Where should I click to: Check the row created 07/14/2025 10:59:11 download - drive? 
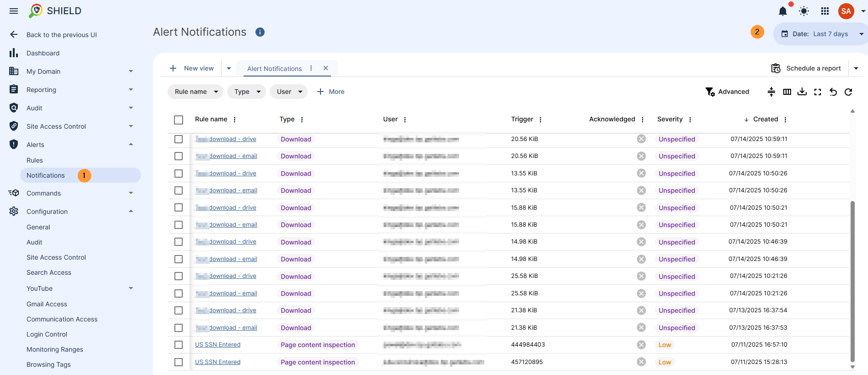179,139
